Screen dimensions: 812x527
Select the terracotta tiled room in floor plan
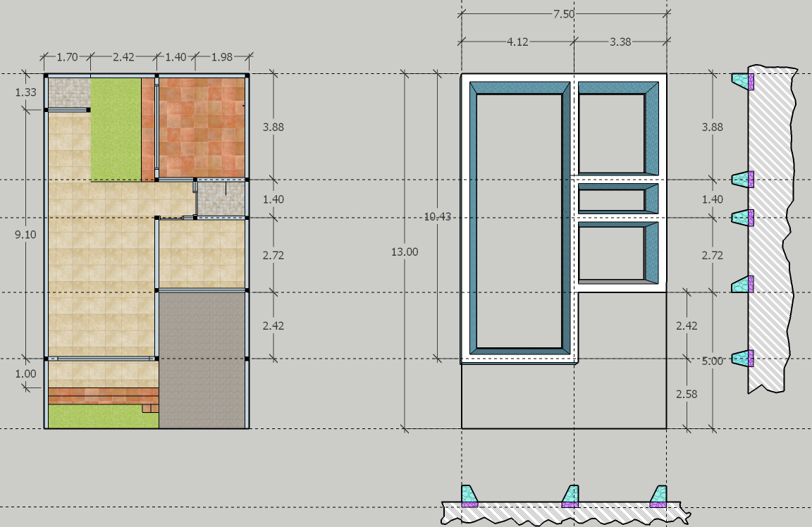tap(203, 127)
